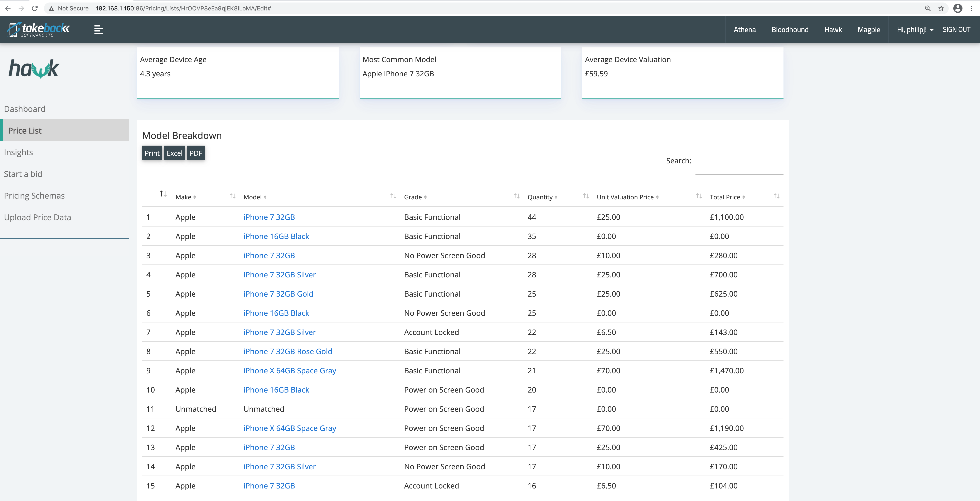Open the Magpie app in top navigation
This screenshot has height=501, width=980.
[869, 30]
